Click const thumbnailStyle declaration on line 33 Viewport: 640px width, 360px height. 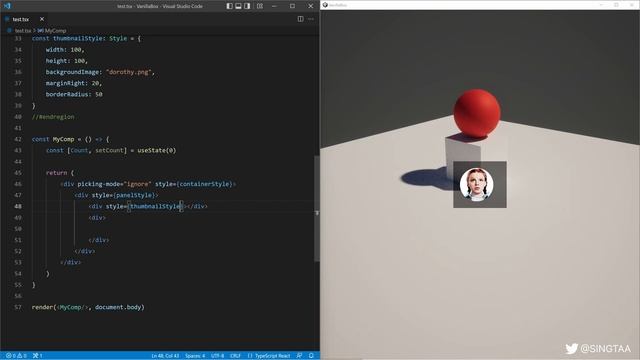coord(86,38)
